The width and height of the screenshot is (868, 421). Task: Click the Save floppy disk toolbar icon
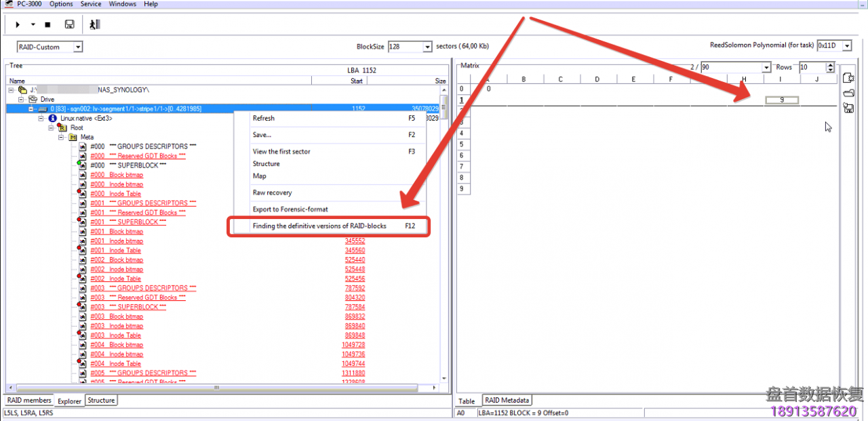pos(69,24)
